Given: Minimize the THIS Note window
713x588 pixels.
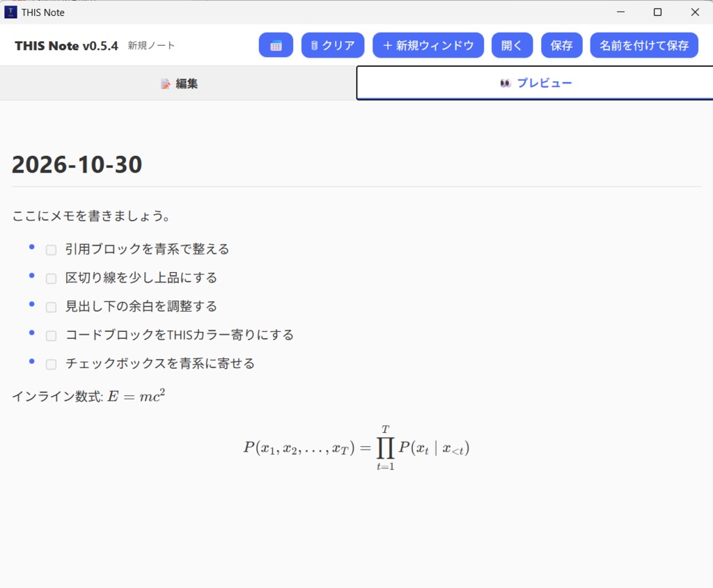Looking at the screenshot, I should click(x=620, y=13).
